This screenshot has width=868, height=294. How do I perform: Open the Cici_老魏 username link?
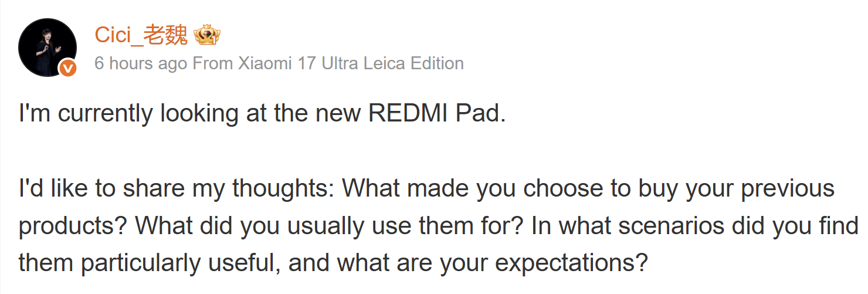point(141,36)
